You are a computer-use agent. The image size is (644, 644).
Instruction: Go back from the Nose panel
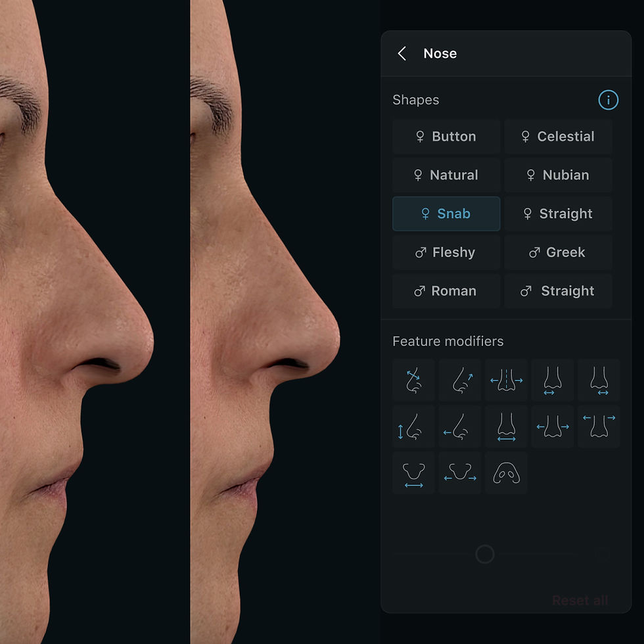pos(402,54)
